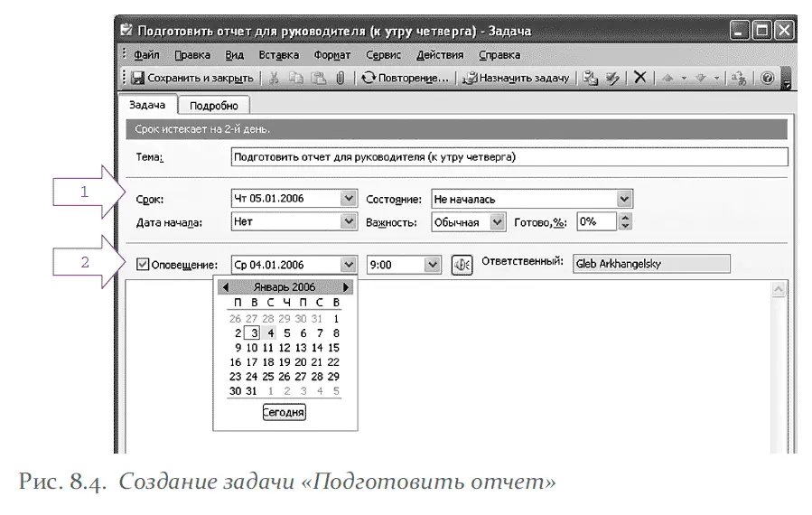
Task: Select day 8 in the calendar
Action: [336, 333]
